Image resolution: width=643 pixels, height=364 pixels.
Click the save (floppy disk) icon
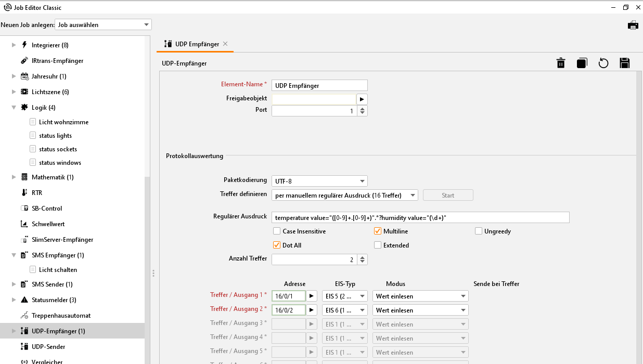tap(624, 63)
